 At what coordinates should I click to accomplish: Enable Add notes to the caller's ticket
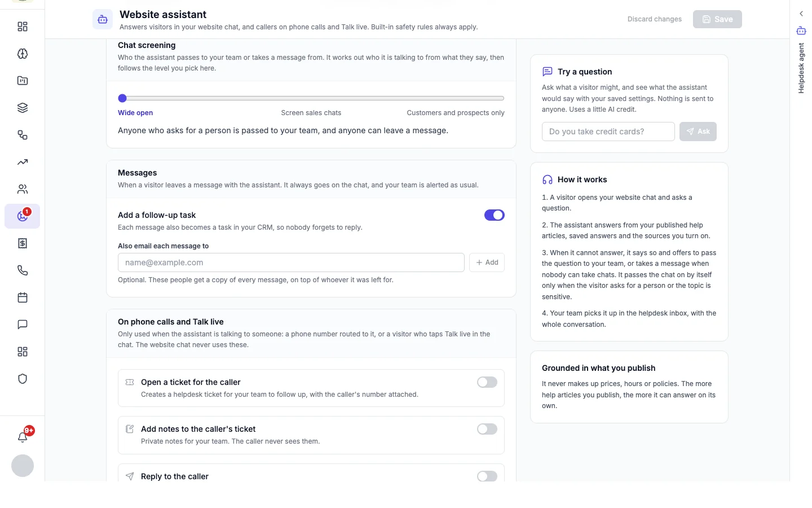click(487, 429)
